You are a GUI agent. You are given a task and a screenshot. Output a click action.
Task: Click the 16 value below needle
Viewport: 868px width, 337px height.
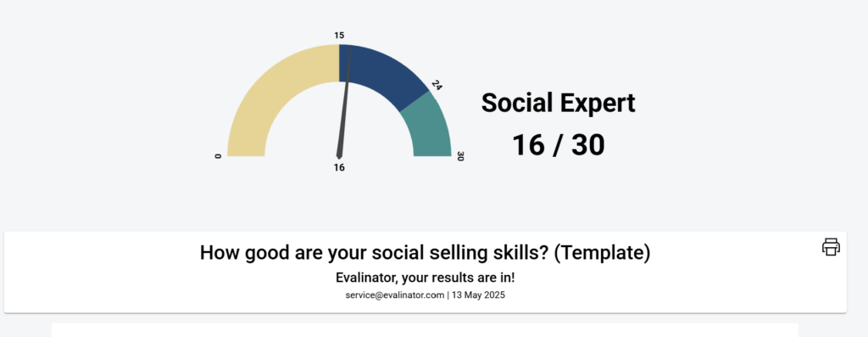click(339, 167)
